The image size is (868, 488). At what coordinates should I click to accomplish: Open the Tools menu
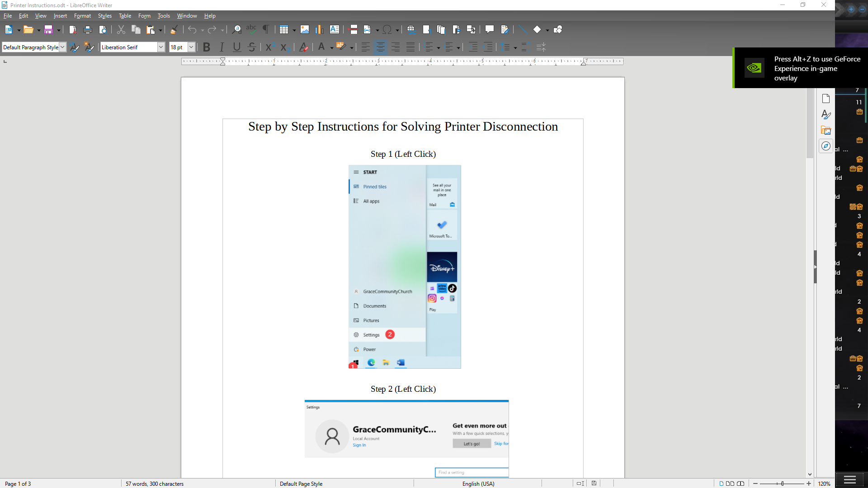pyautogui.click(x=164, y=16)
